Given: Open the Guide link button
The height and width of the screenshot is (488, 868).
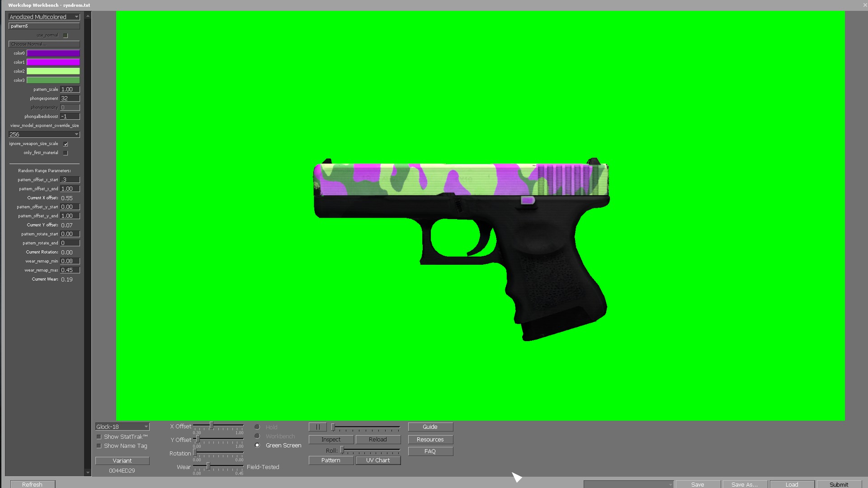Looking at the screenshot, I should pyautogui.click(x=430, y=427).
